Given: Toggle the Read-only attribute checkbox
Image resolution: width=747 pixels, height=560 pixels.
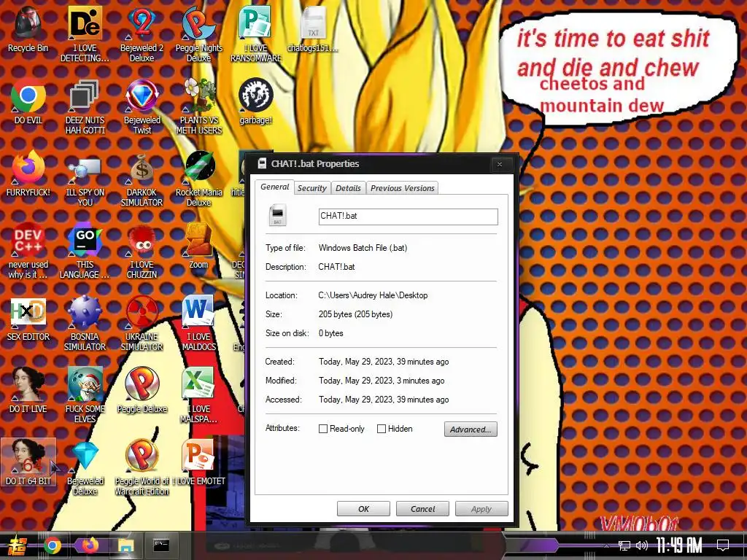Looking at the screenshot, I should click(x=323, y=429).
